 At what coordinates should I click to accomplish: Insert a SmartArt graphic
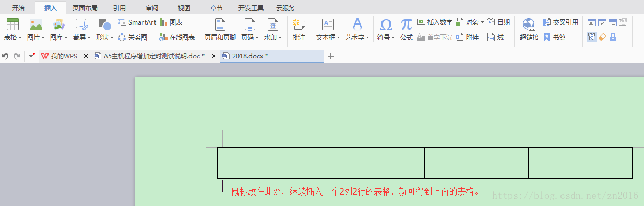click(x=137, y=22)
